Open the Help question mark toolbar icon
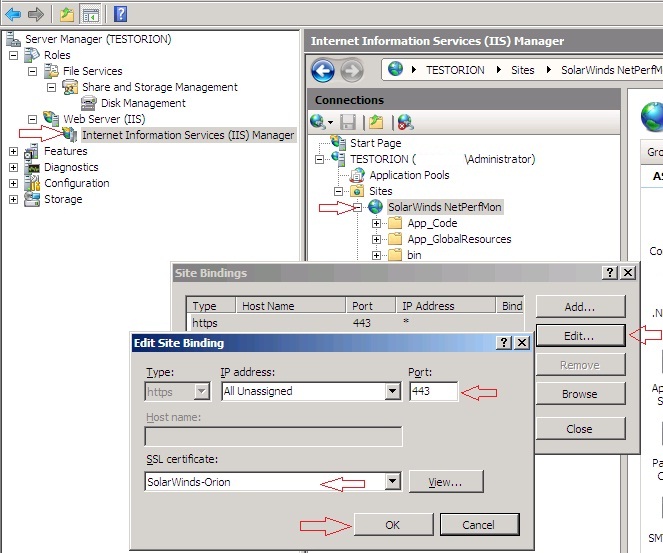The width and height of the screenshot is (663, 553). coord(121,14)
